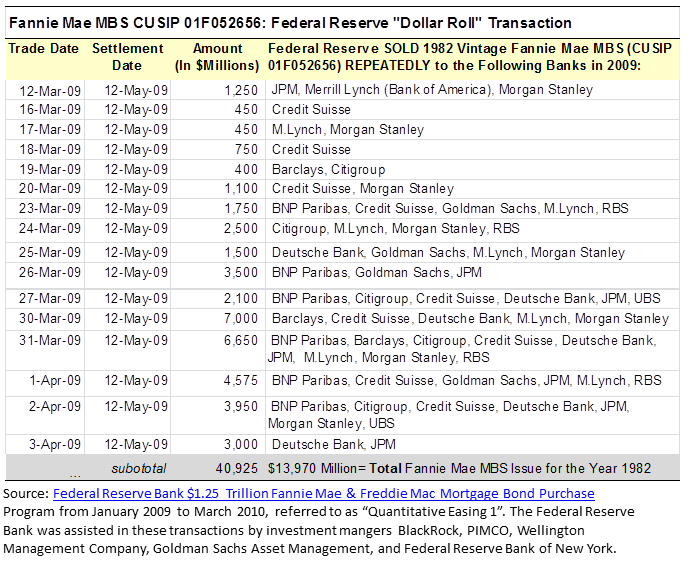
Task: Click the amount 1,500 for 25-Mar-09
Action: (x=241, y=252)
